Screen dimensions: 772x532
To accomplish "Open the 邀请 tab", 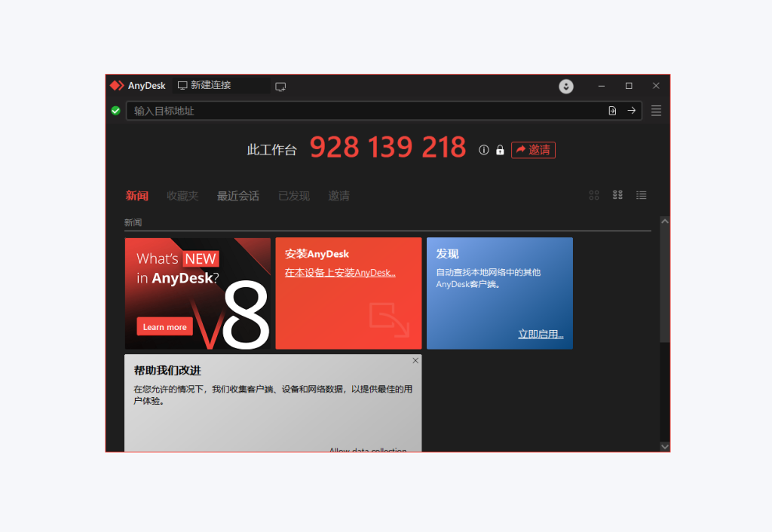I will tap(339, 196).
